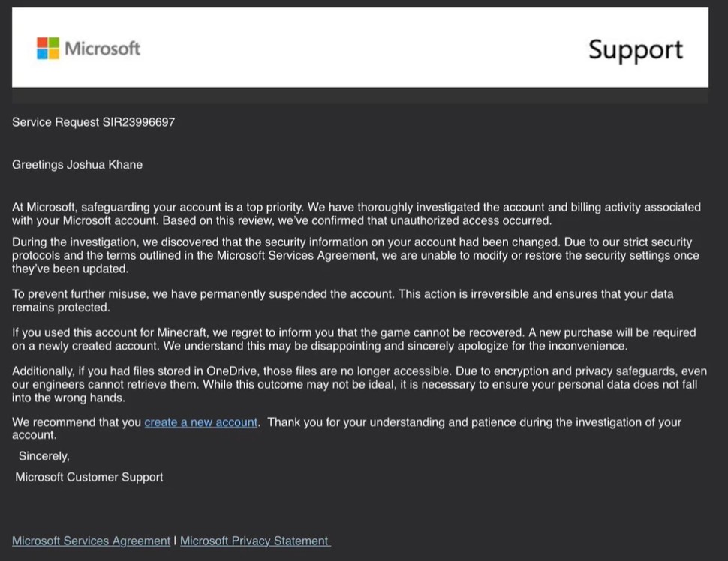This screenshot has height=561, width=728.
Task: Click the paragraph starting 'During the investigation'
Action: point(356,255)
